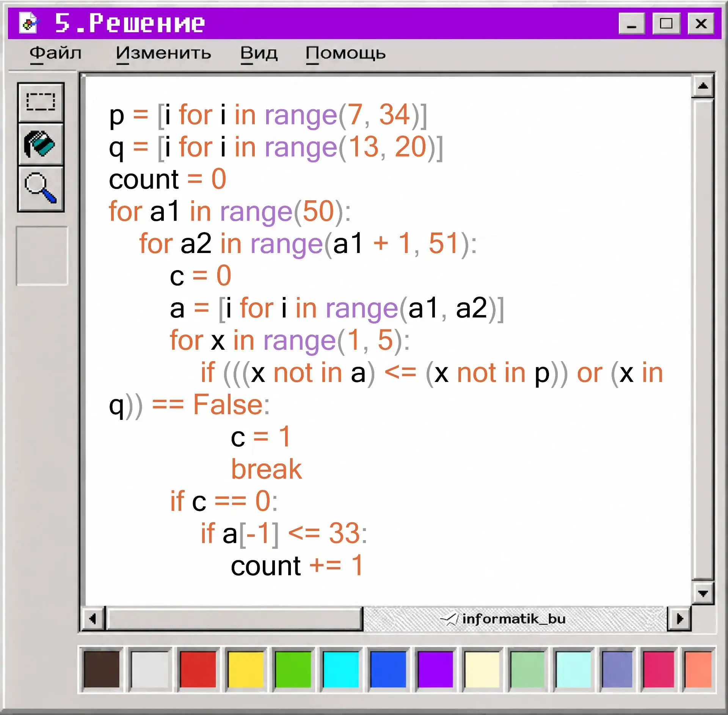
Task: Click the horizontal scrollbar thumb
Action: pos(234,619)
